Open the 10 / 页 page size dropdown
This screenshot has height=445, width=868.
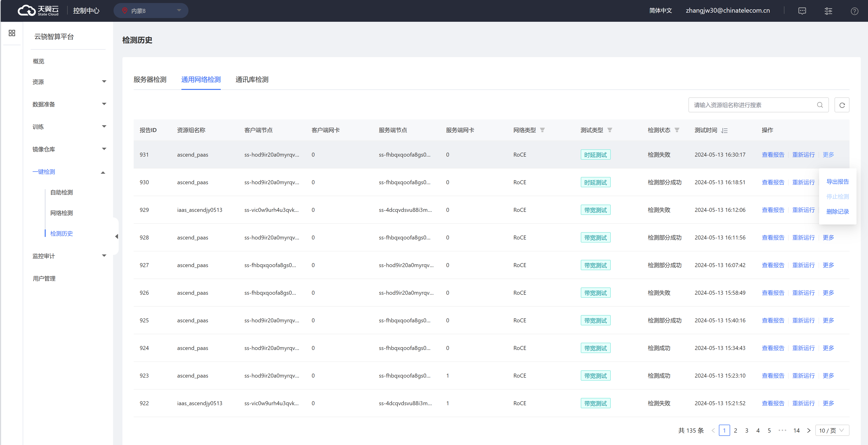click(832, 430)
